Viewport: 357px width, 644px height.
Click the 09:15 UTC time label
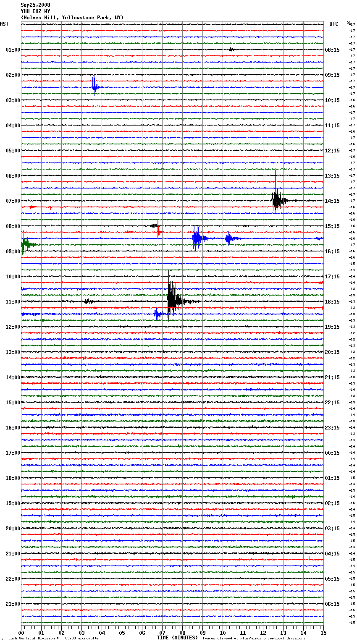pos(332,75)
